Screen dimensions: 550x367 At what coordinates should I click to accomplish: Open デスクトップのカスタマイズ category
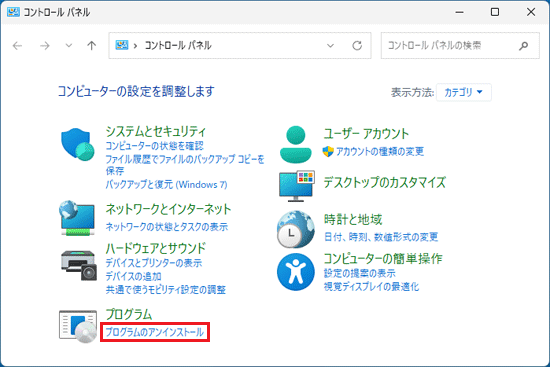point(384,182)
